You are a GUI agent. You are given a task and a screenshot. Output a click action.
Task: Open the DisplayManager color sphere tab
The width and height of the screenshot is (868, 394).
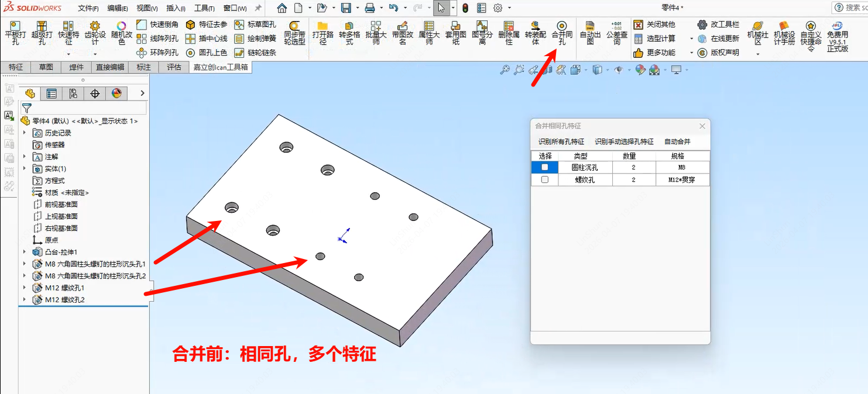tap(116, 94)
